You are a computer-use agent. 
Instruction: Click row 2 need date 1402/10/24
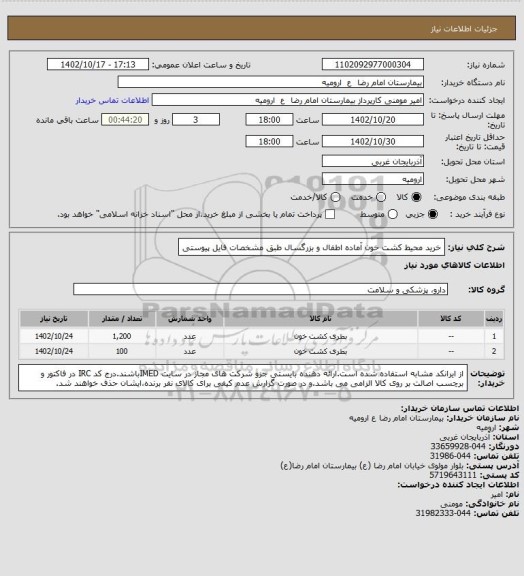point(54,351)
